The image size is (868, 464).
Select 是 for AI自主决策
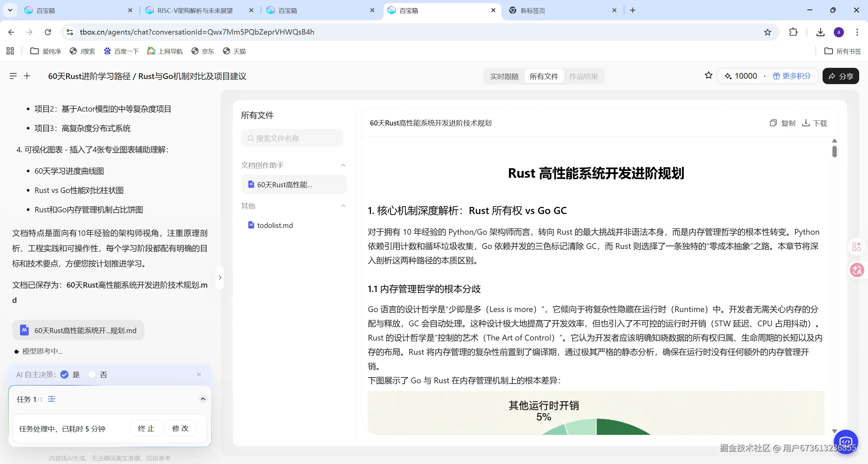tap(64, 374)
